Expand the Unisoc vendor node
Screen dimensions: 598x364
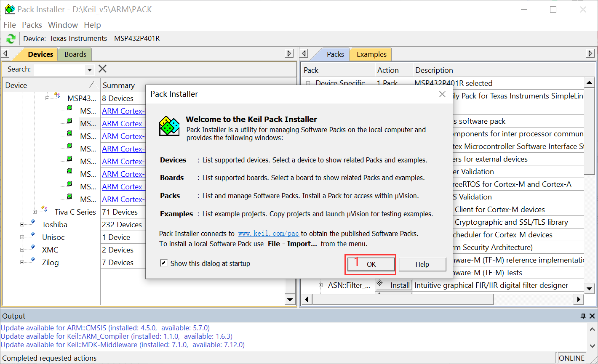click(x=22, y=237)
